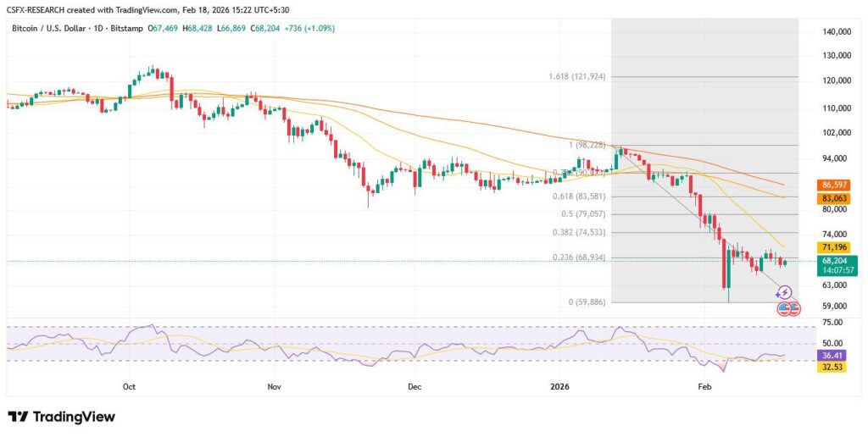Click the right US flag event icon

pos(795,308)
